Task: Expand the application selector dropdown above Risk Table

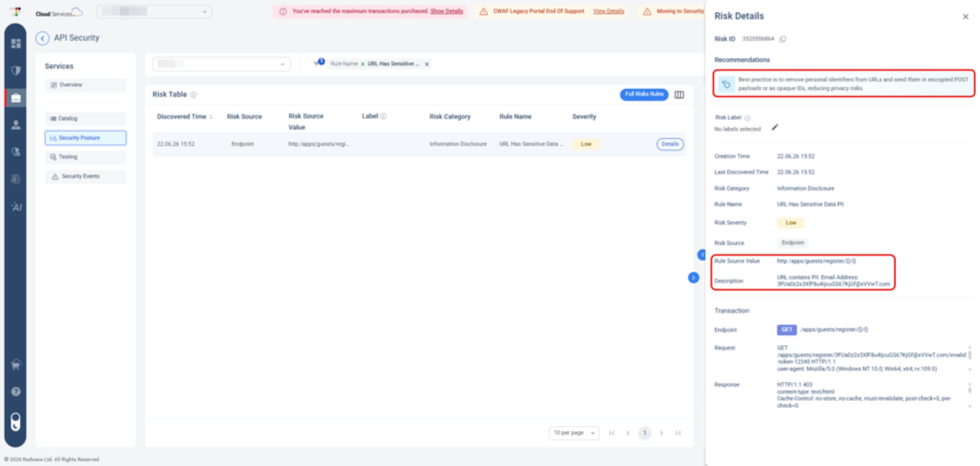Action: click(x=221, y=64)
